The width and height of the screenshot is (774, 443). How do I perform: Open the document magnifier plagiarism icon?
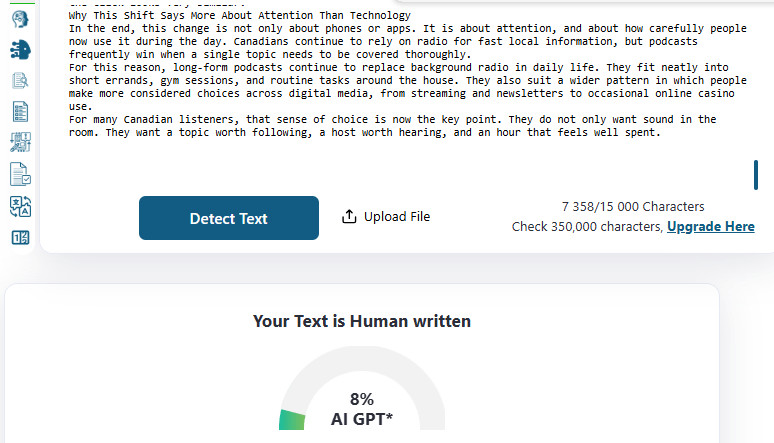[20, 80]
